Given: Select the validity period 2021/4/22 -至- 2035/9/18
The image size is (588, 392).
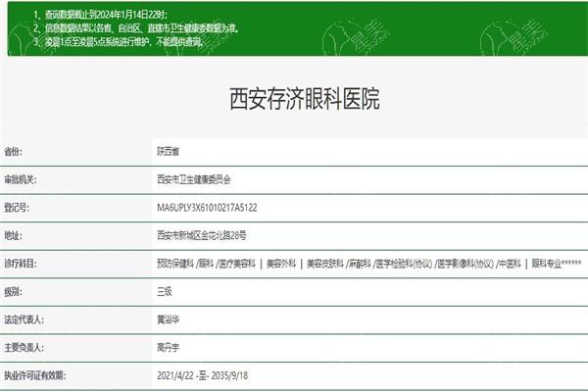Looking at the screenshot, I should point(203,375).
